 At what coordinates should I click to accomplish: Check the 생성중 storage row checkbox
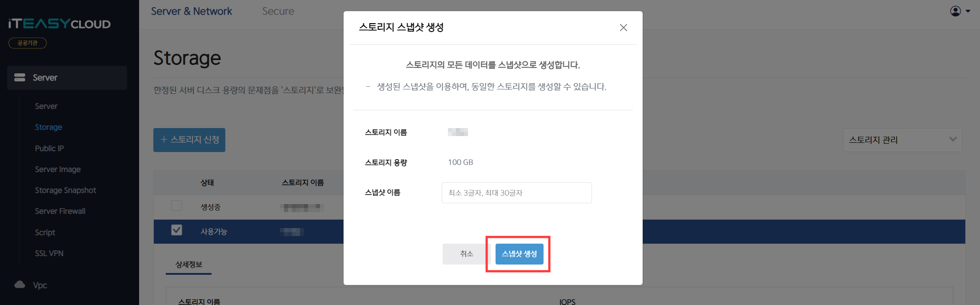pos(176,205)
